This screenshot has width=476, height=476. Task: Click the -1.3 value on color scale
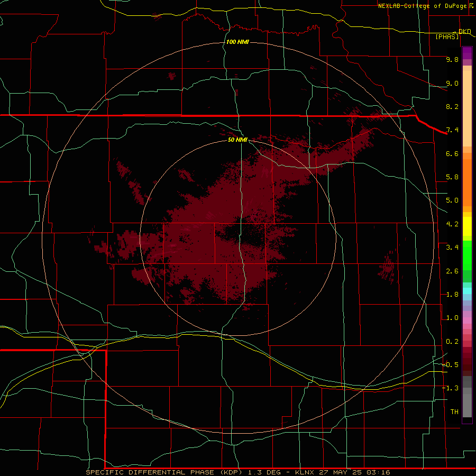click(451, 388)
